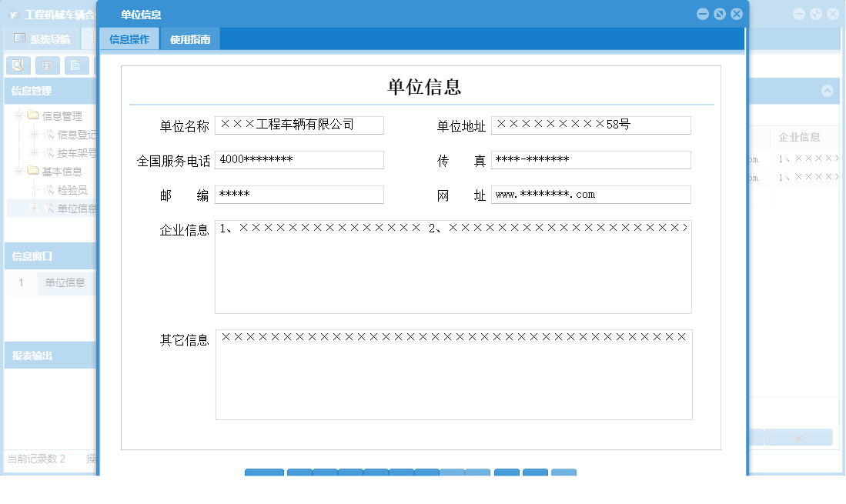Click the document report icon on the toolbar
The image size is (846, 504).
coord(75,65)
